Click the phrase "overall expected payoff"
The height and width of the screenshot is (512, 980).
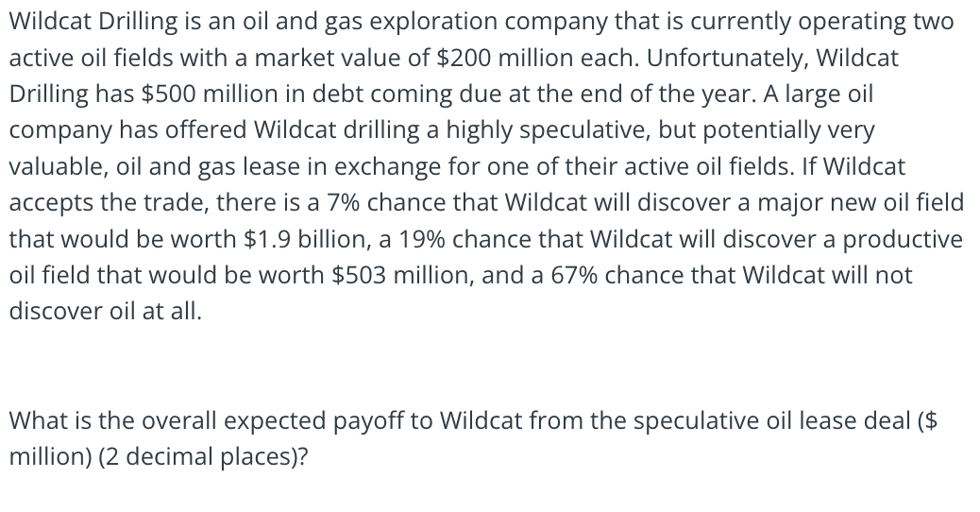(x=271, y=420)
